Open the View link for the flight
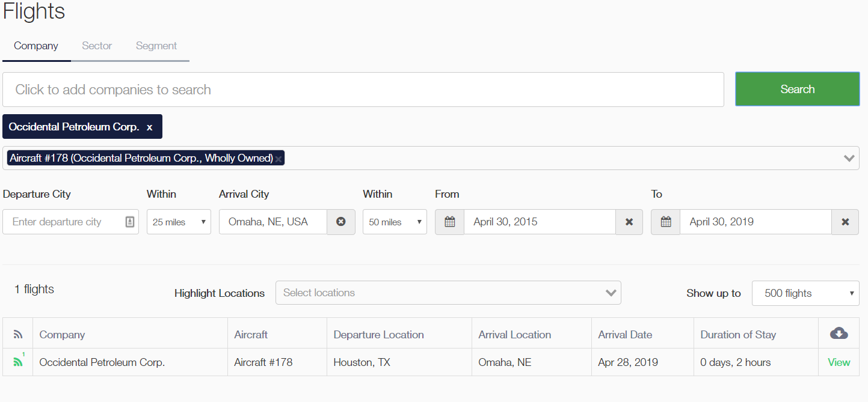 pos(839,362)
